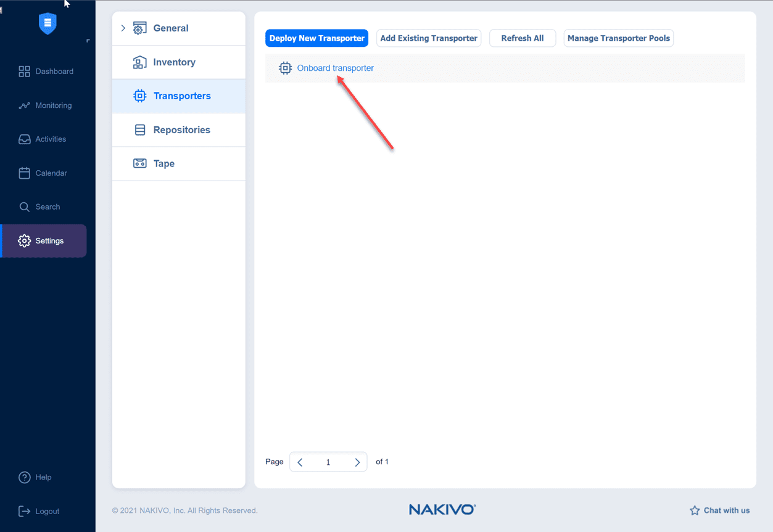Switch to the Inventory tab
The width and height of the screenshot is (773, 532).
click(x=175, y=62)
